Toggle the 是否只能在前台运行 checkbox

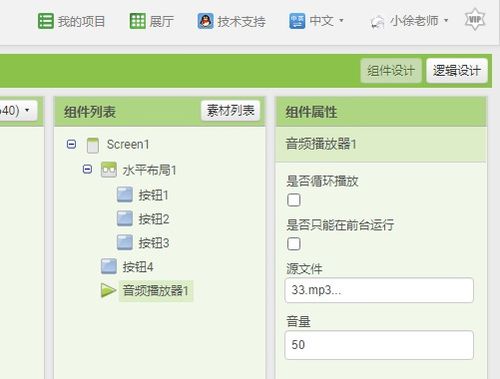(x=294, y=244)
